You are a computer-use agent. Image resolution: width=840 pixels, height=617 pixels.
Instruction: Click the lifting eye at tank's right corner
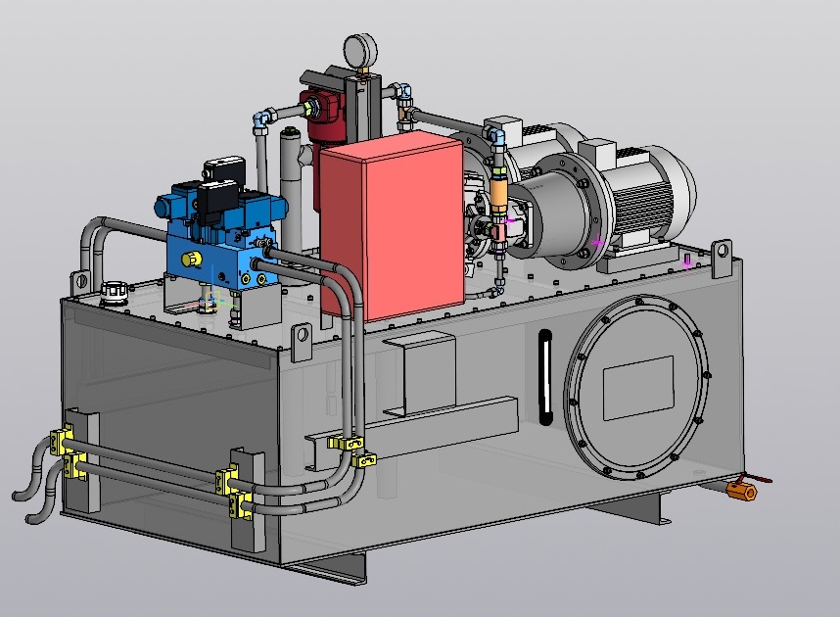tap(723, 253)
